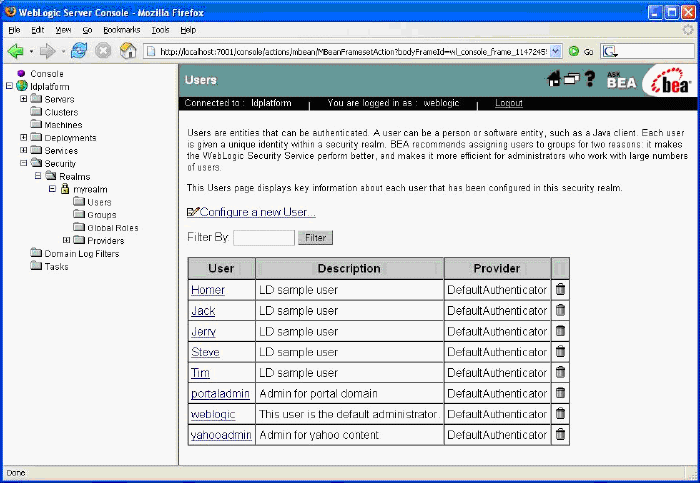Click the bea logo
The height and width of the screenshot is (483, 700).
[x=671, y=81]
